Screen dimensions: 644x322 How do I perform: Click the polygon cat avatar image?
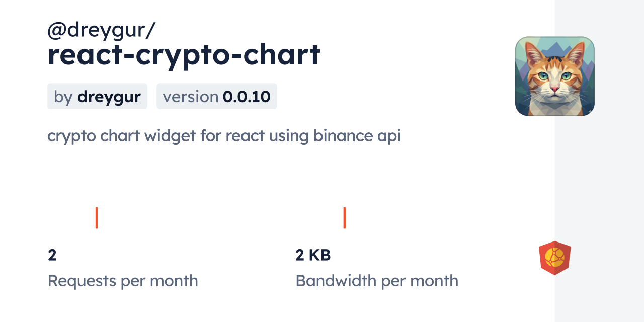tap(554, 76)
